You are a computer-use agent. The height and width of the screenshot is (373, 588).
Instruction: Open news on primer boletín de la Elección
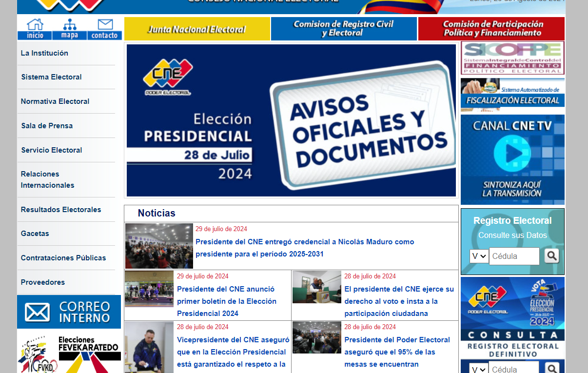click(227, 301)
